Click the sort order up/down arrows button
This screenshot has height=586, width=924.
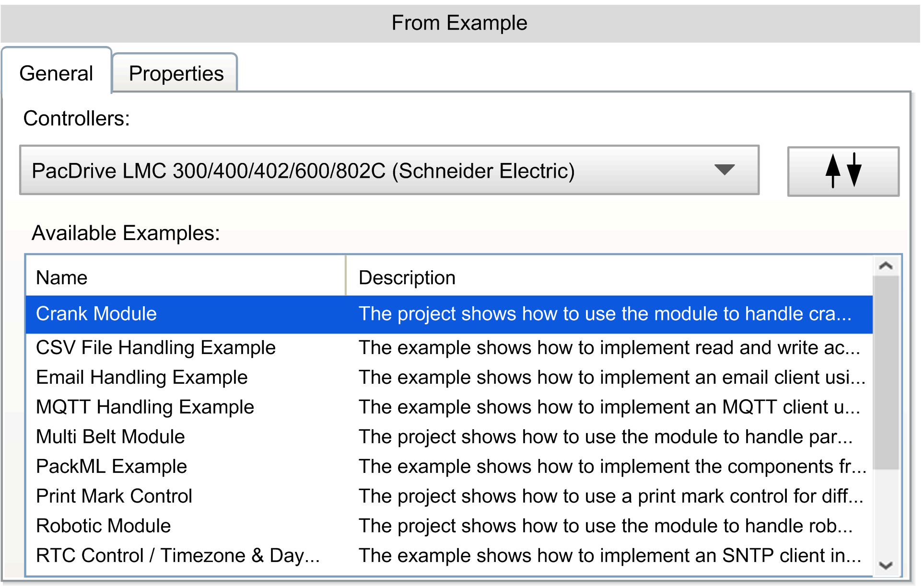pyautogui.click(x=842, y=171)
